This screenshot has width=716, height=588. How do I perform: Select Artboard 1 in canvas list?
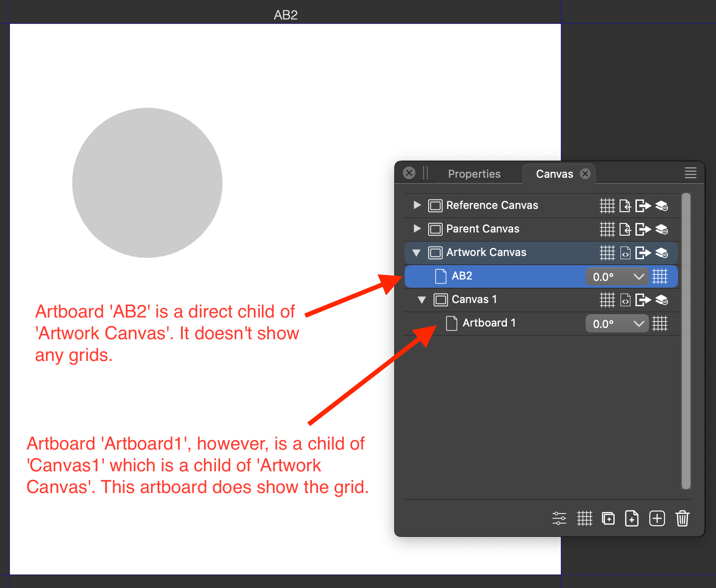489,323
